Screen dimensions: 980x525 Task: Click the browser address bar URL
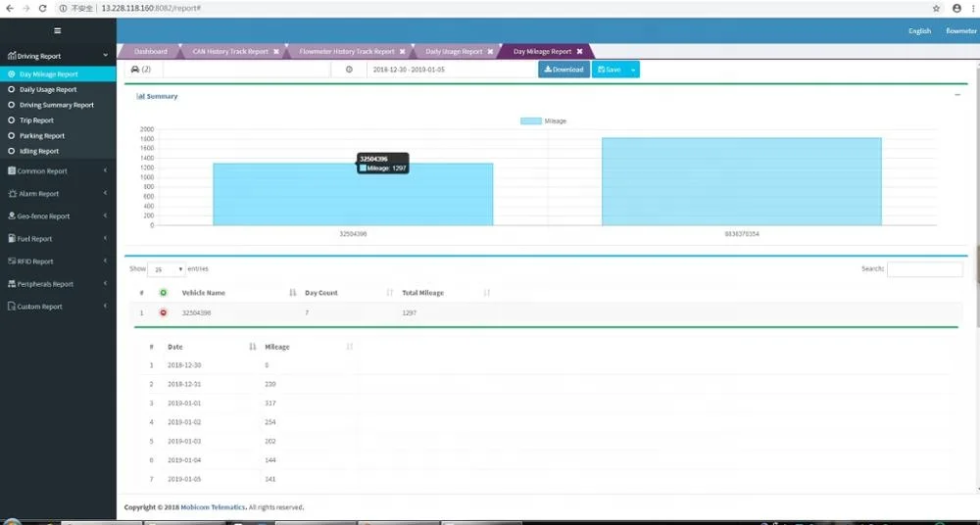point(151,8)
